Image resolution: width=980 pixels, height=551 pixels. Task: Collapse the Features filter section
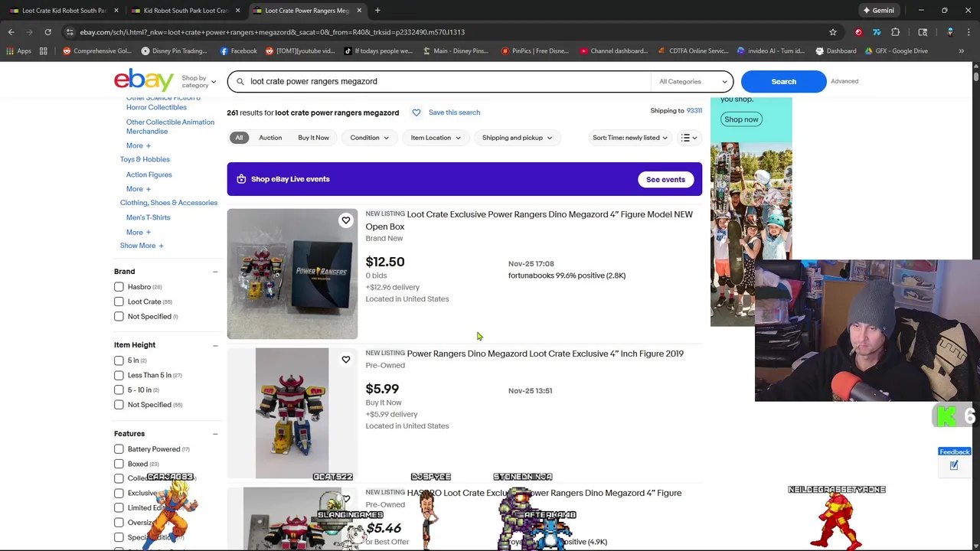pyautogui.click(x=215, y=434)
